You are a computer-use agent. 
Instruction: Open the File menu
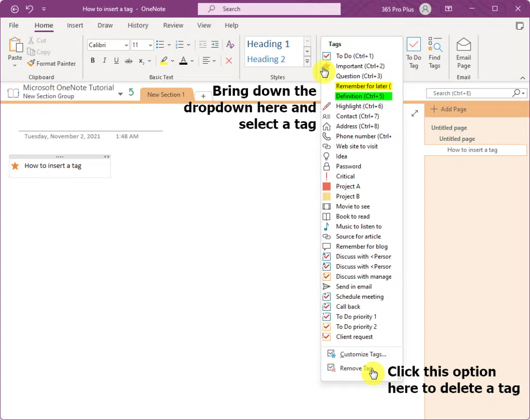click(14, 25)
